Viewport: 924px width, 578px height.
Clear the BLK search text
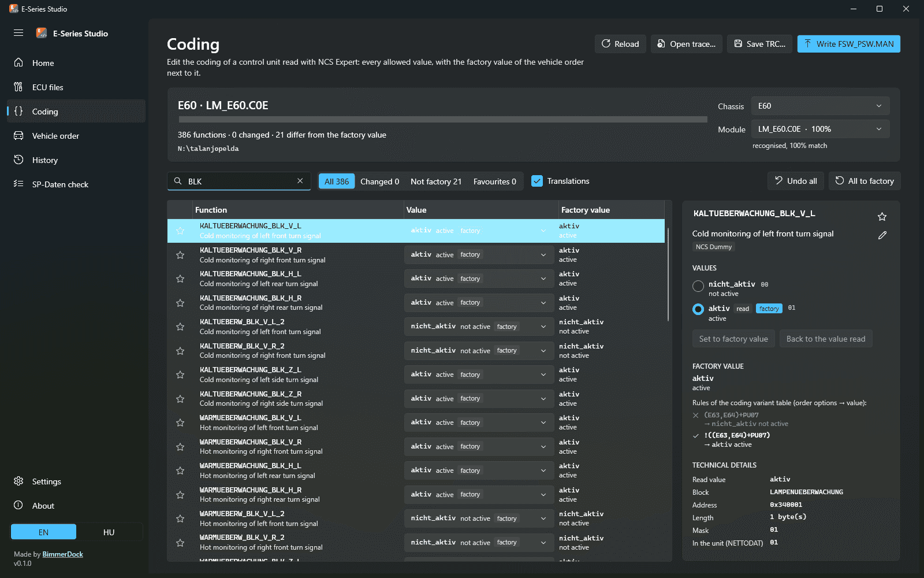pos(300,181)
